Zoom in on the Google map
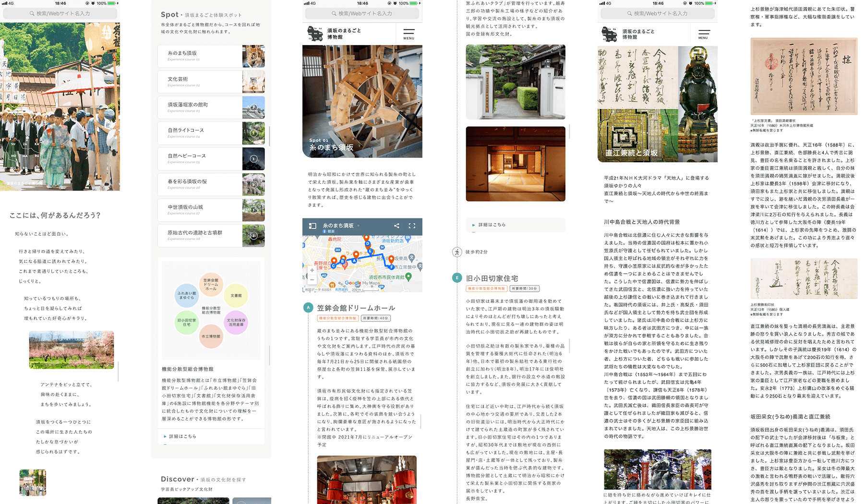Screen dimensions: 864x504 (x=312, y=270)
